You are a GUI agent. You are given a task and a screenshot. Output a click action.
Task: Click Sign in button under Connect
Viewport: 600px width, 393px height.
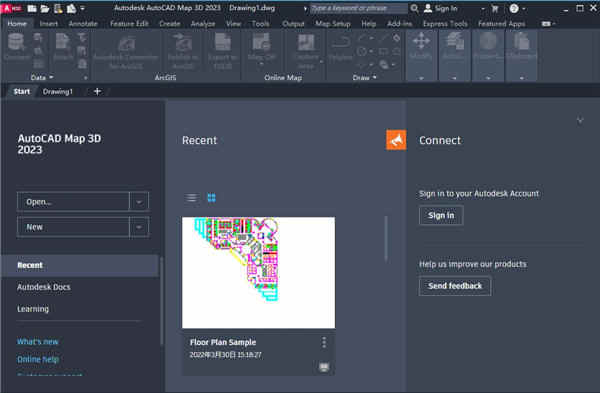pyautogui.click(x=441, y=215)
